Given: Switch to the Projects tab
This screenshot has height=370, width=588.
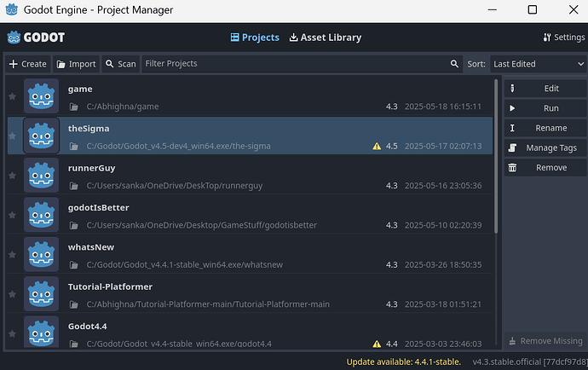Looking at the screenshot, I should click(x=255, y=38).
